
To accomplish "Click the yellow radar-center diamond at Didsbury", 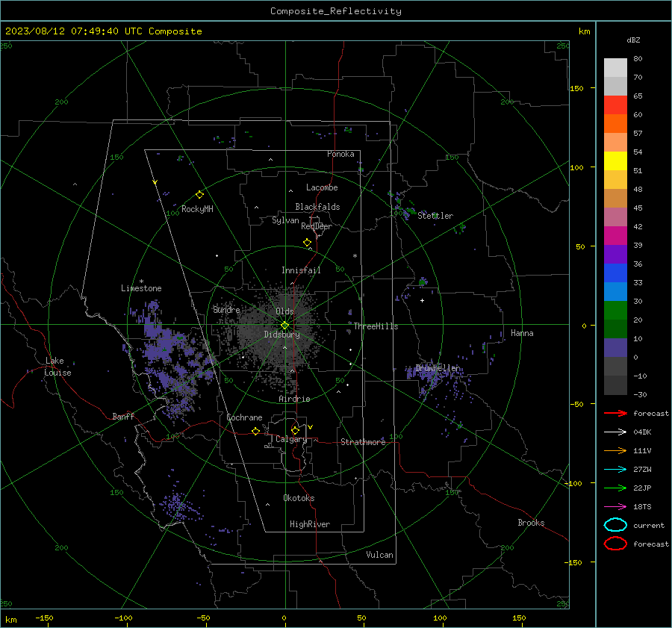I will [285, 325].
